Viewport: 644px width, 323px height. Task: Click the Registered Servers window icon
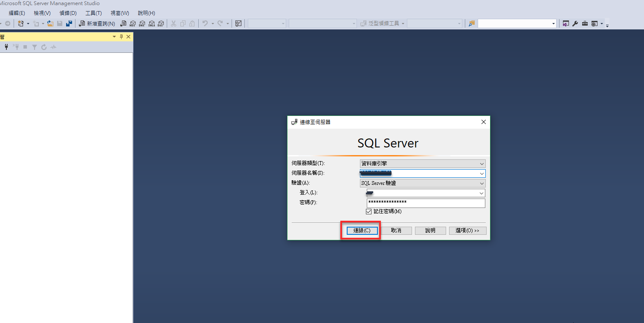pyautogui.click(x=566, y=23)
